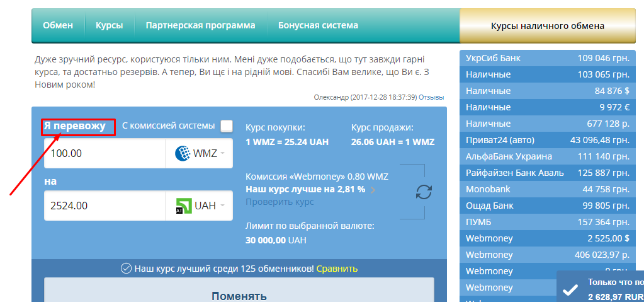Click the Курс продажи rate 26.06 UAH = 1 WMZ
The width and height of the screenshot is (644, 302).
point(393,142)
